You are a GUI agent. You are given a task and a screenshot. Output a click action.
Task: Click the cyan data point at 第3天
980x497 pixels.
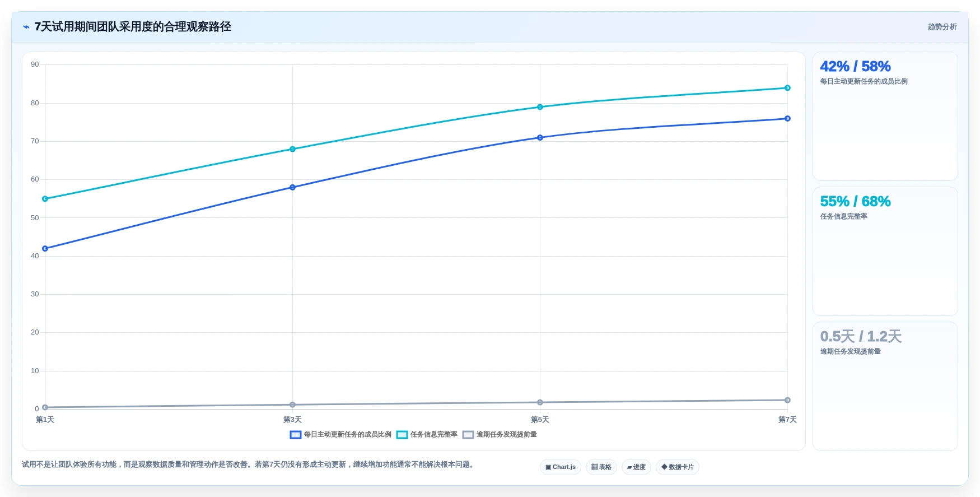coord(292,149)
